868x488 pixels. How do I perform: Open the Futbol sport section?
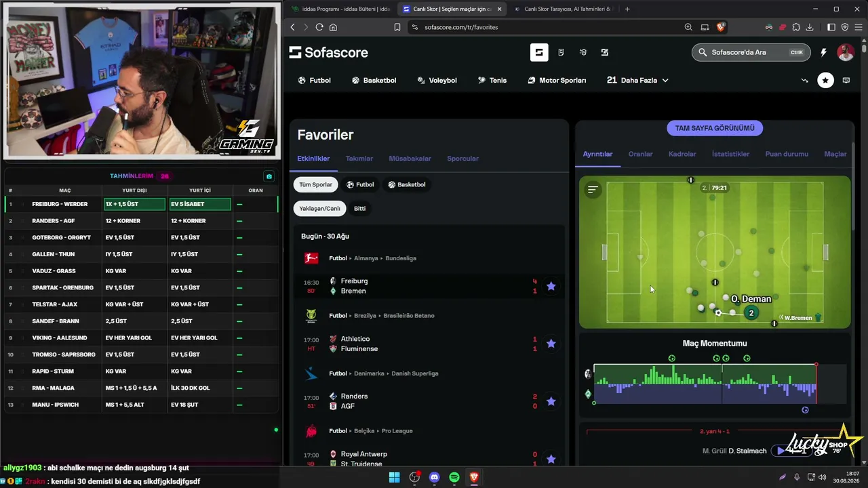315,80
